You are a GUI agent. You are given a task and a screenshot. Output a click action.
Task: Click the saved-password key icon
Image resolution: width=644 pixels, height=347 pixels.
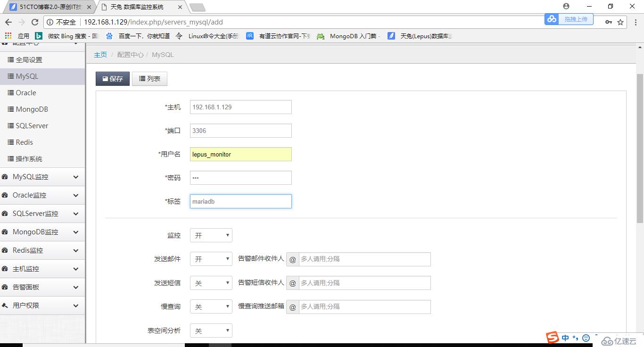pos(609,22)
